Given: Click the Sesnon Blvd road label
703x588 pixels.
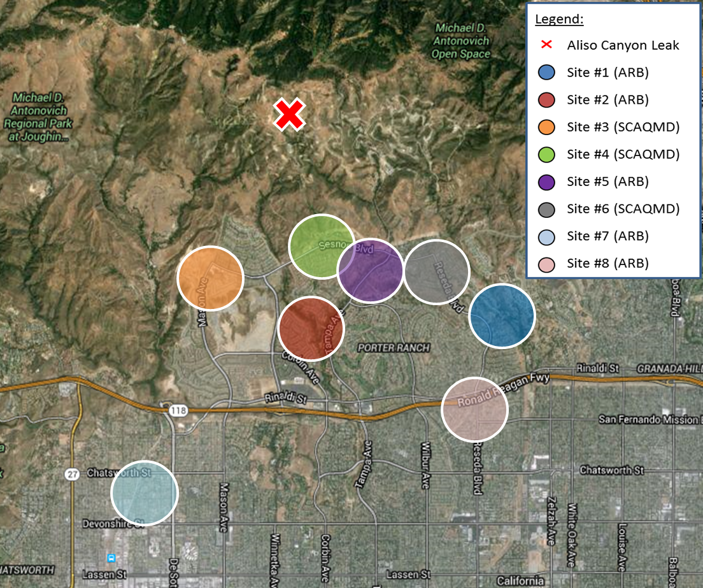Looking at the screenshot, I should click(346, 247).
